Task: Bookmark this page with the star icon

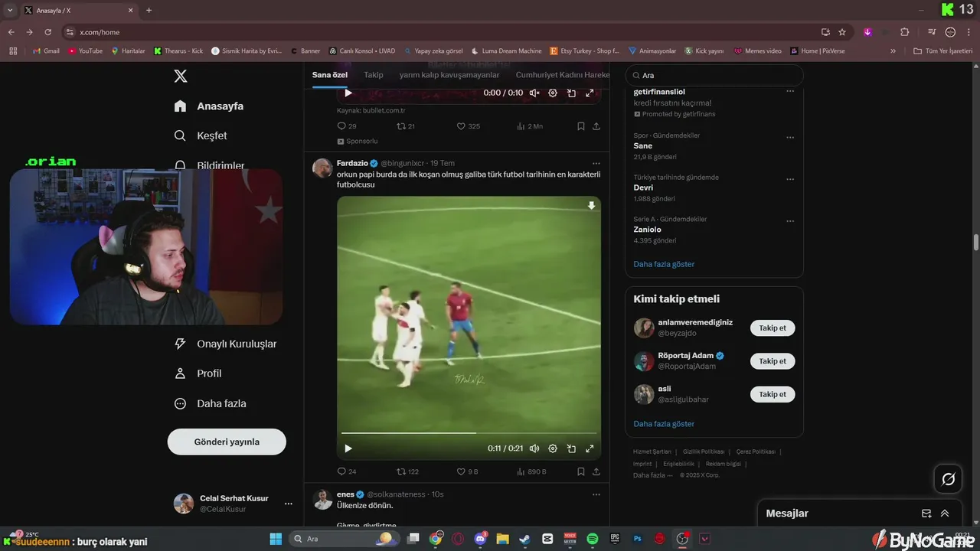Action: pos(842,32)
